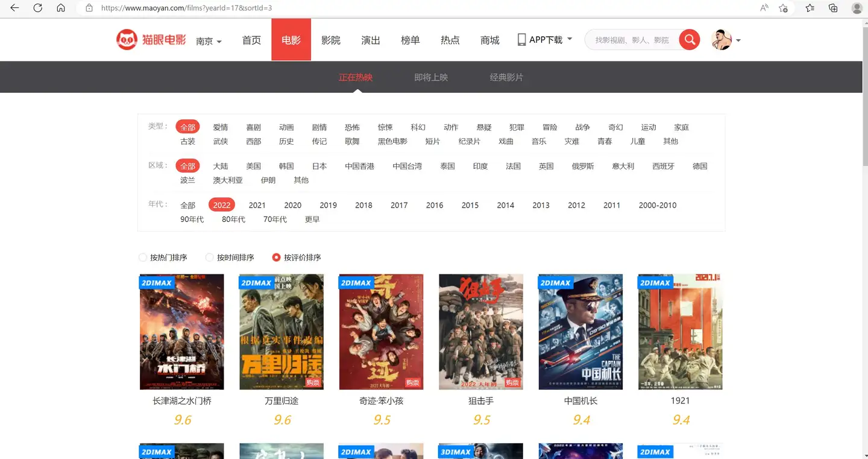Open the 演出 navigation item
Image resolution: width=868 pixels, height=459 pixels.
coord(371,40)
